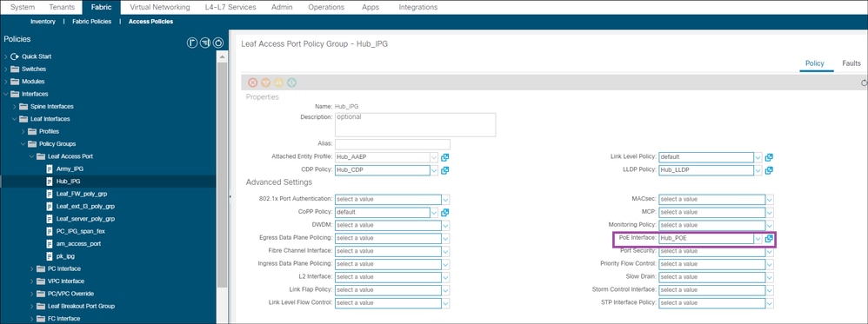Collapse the Policy Groups tree node

pyautogui.click(x=23, y=143)
